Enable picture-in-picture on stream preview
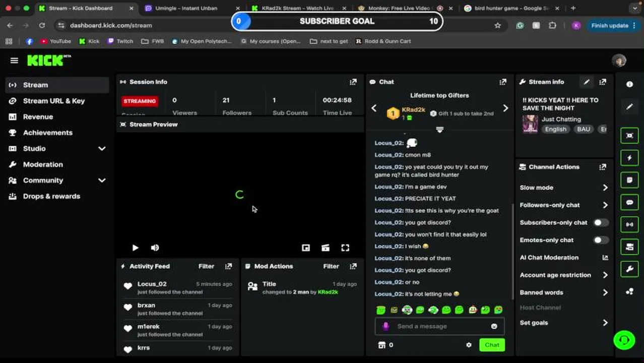 pyautogui.click(x=306, y=248)
